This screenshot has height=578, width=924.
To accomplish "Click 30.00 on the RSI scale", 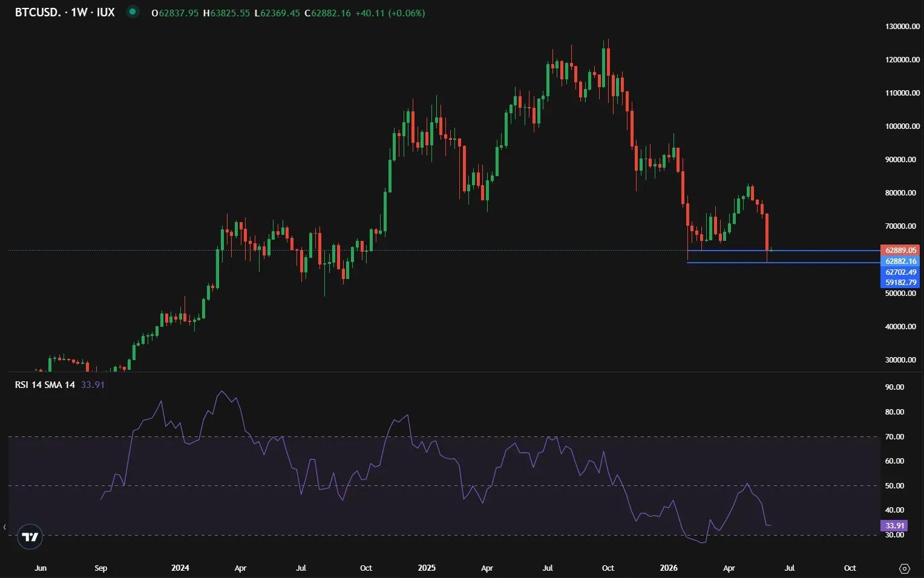I will (894, 535).
